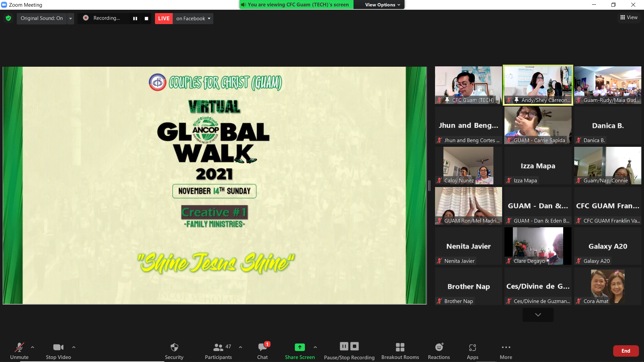Click the 'You are viewing CFC Guam (TECH)'s screen' banner
This screenshot has height=362, width=644.
[297, 5]
